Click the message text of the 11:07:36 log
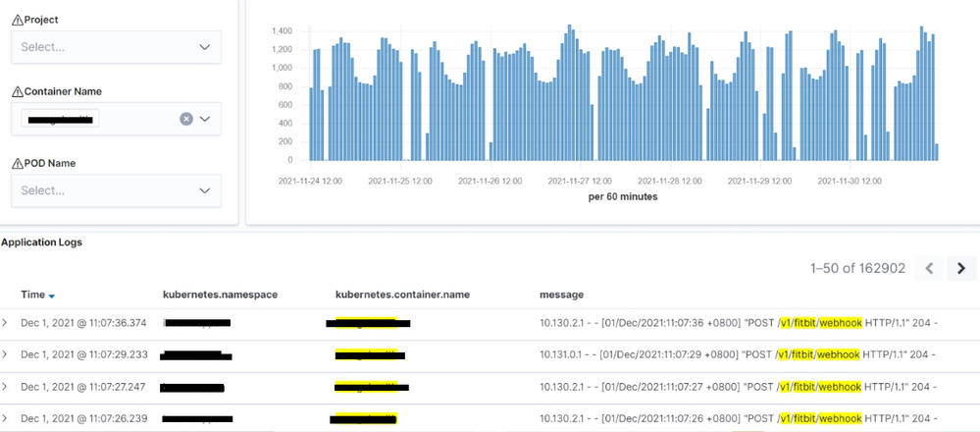Viewport: 980px width, 432px height. tap(736, 323)
